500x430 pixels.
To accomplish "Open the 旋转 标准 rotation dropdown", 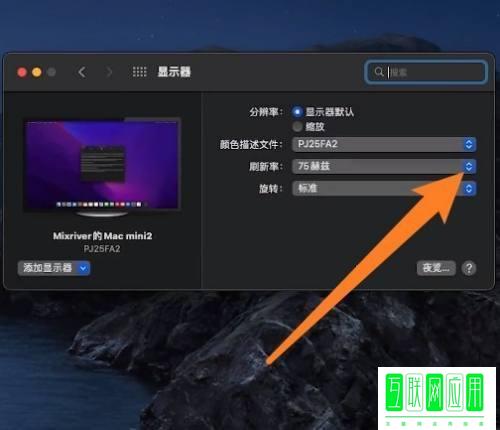I will tap(384, 188).
